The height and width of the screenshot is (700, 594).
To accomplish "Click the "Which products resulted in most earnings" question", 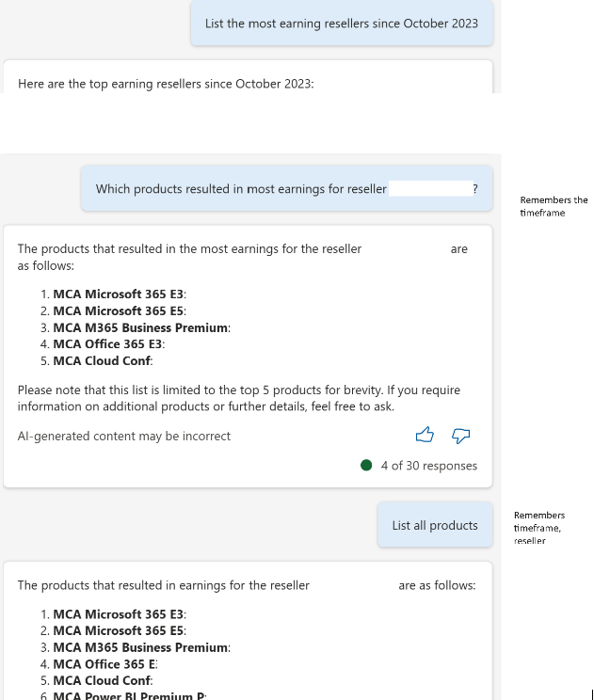I will point(241,189).
